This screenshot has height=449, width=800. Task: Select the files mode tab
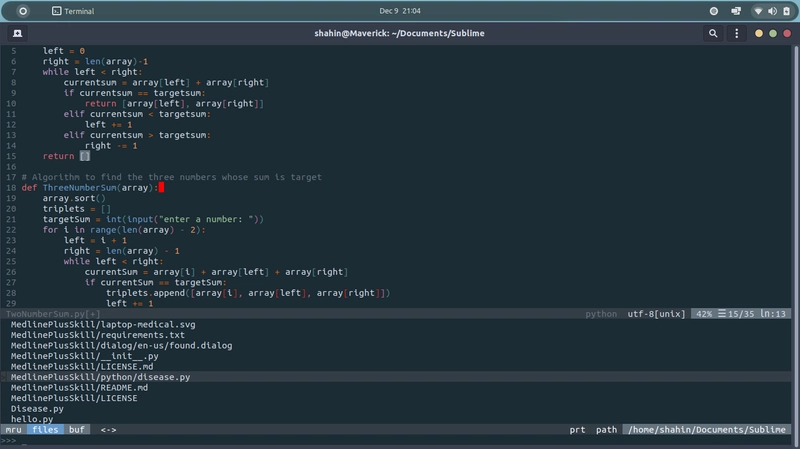coord(45,430)
